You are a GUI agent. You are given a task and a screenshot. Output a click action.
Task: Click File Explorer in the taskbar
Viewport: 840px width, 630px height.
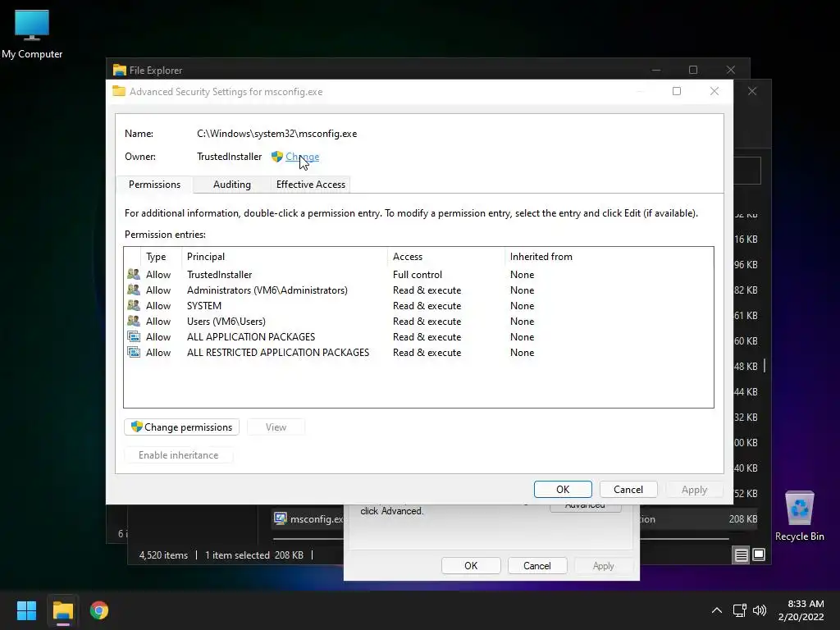(62, 610)
